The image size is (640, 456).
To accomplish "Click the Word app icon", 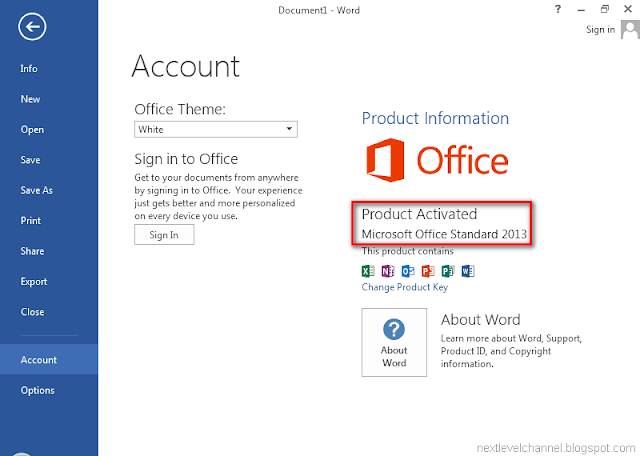I will coord(468,271).
